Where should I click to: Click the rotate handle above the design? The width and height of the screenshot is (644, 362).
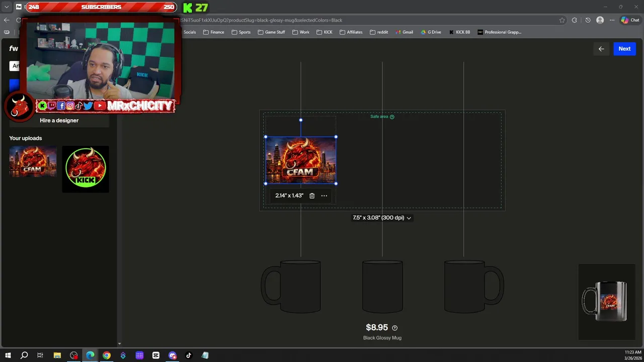(x=301, y=120)
